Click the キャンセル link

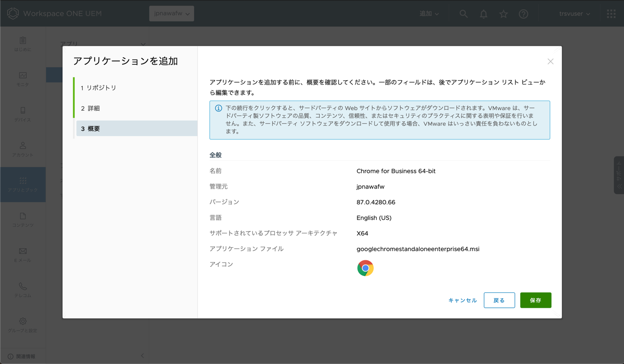coord(462,300)
